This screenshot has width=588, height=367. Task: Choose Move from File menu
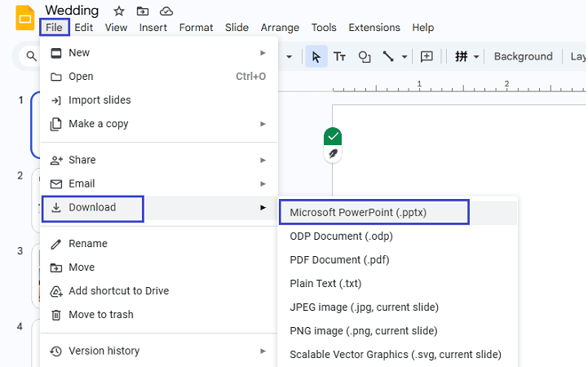(159, 268)
